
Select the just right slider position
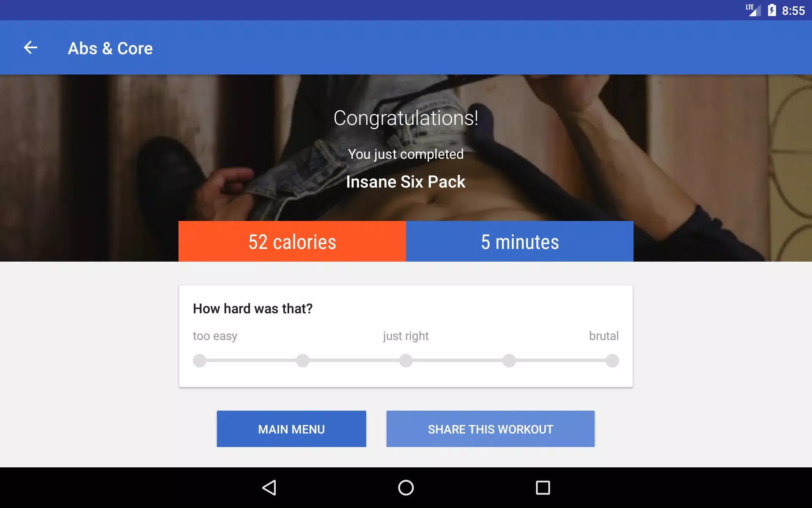tap(406, 361)
